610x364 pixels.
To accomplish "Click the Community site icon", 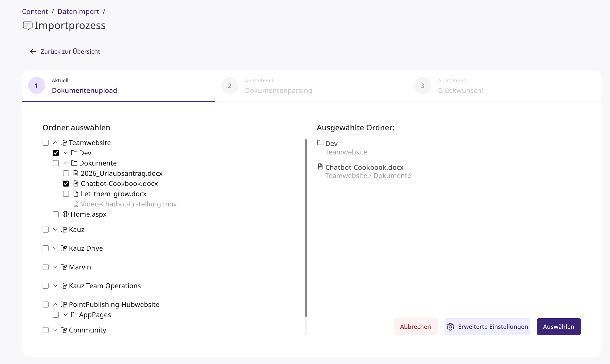I will point(64,330).
